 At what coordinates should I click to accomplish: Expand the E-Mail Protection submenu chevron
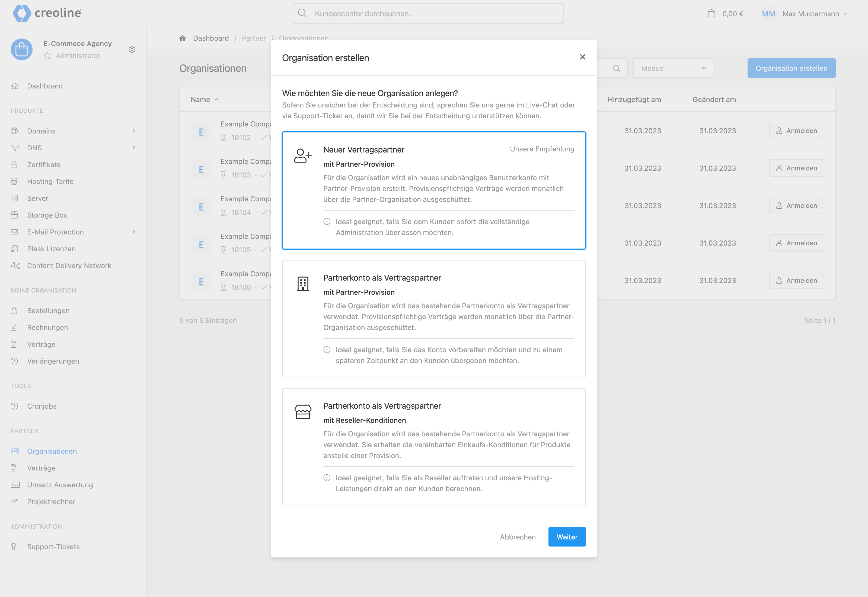[133, 232]
